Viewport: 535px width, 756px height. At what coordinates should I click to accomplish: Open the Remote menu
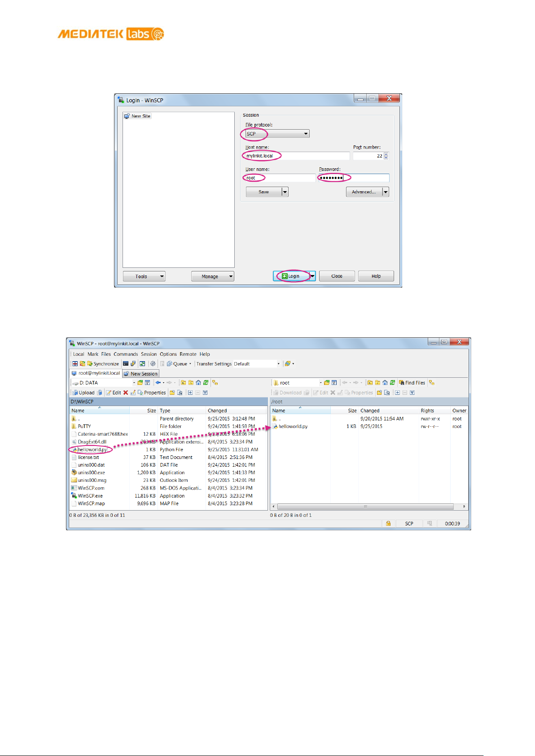[x=188, y=354]
